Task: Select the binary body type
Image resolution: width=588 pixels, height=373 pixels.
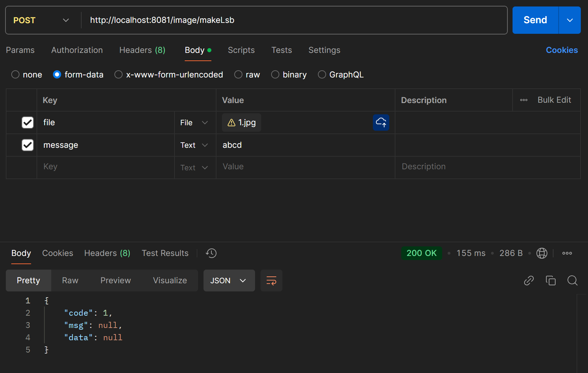Action: [x=275, y=74]
